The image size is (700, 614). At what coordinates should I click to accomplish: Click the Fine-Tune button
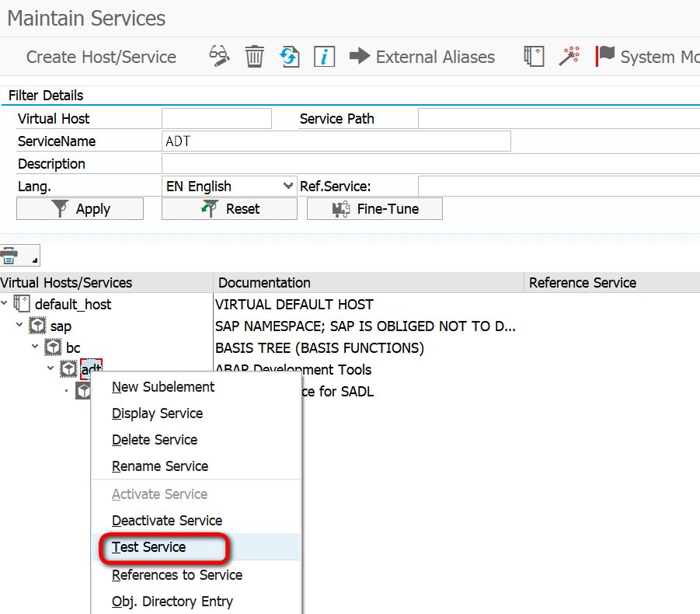point(374,208)
